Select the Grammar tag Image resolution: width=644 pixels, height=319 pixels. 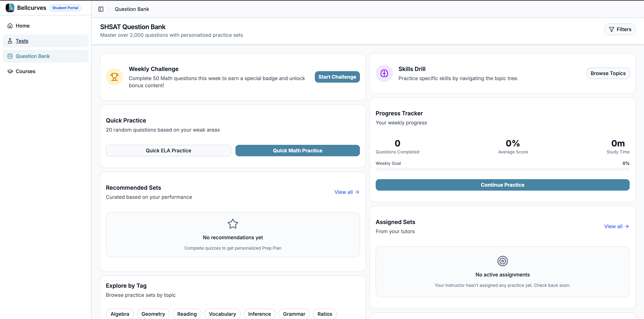click(x=294, y=314)
